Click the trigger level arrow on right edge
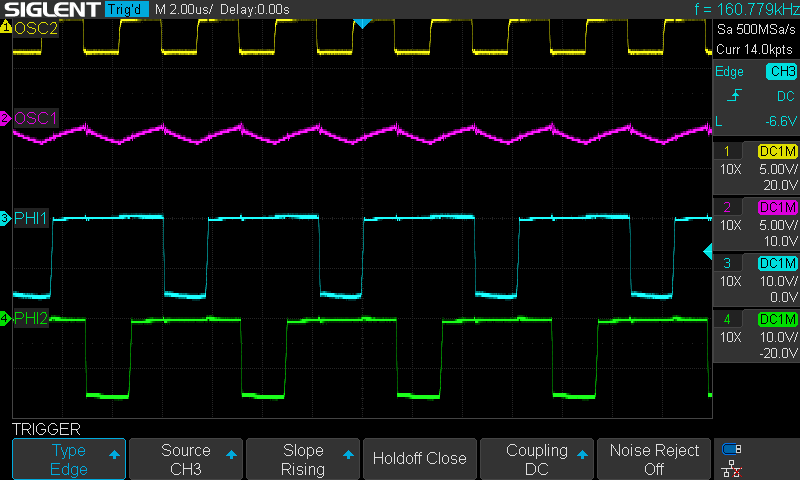The width and height of the screenshot is (800, 480). [708, 251]
